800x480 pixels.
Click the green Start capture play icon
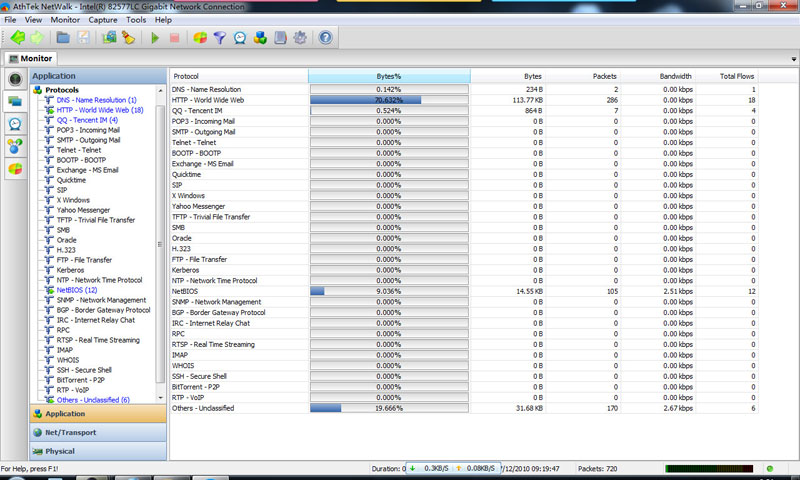point(155,38)
